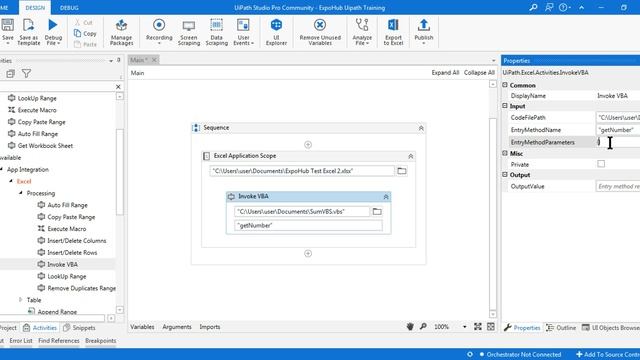640x360 pixels.
Task: Open search in title bar
Action: pos(533,7)
